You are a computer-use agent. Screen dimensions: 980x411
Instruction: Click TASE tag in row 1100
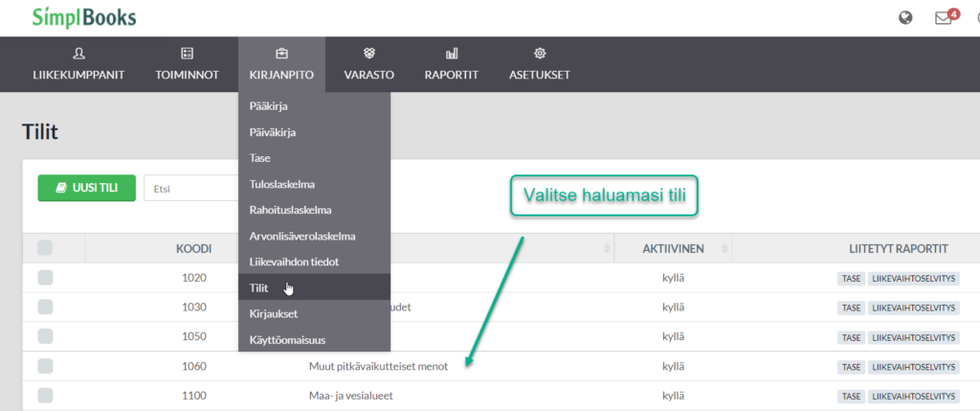pos(851,397)
